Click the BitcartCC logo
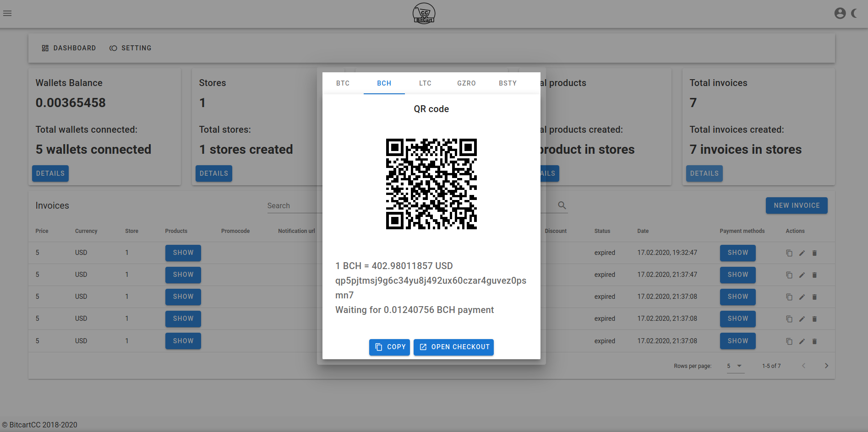Screen dimensions: 868x432 point(424,13)
